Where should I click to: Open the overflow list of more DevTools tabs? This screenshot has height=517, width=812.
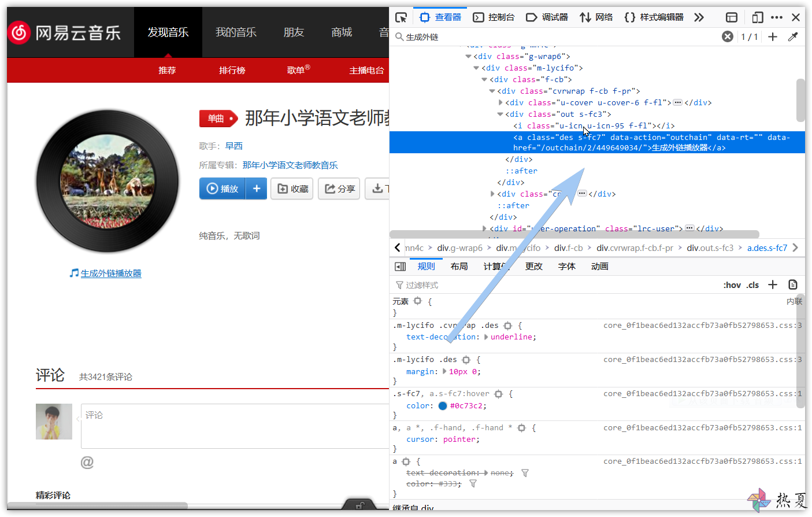tap(699, 17)
